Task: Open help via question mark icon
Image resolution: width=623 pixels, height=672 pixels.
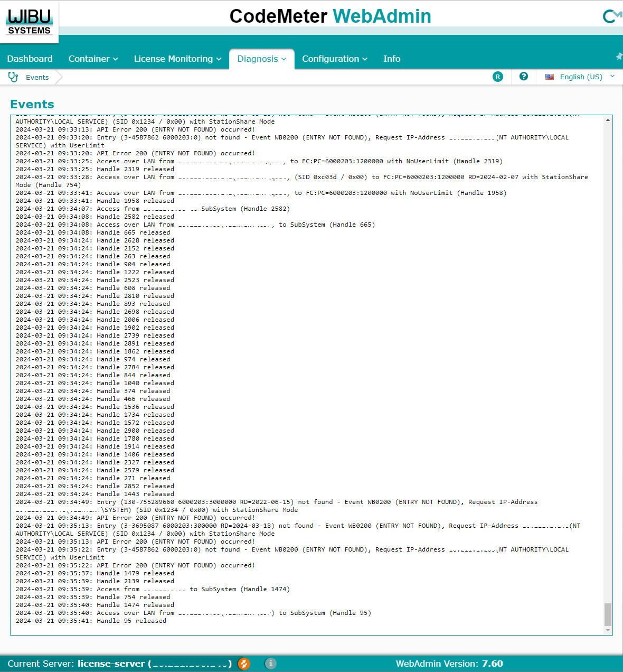Action: (523, 77)
